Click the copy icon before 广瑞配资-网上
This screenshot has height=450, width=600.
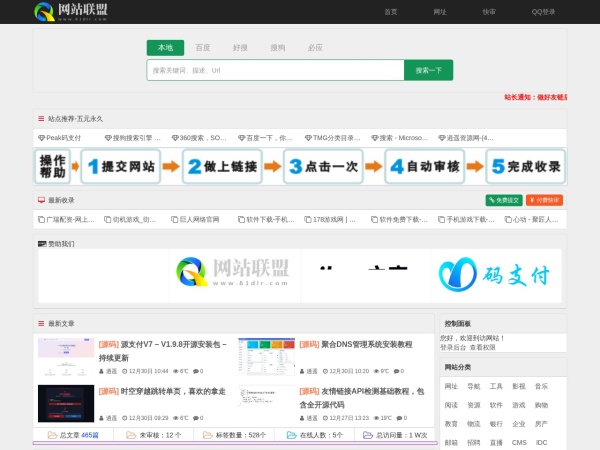tap(41, 220)
